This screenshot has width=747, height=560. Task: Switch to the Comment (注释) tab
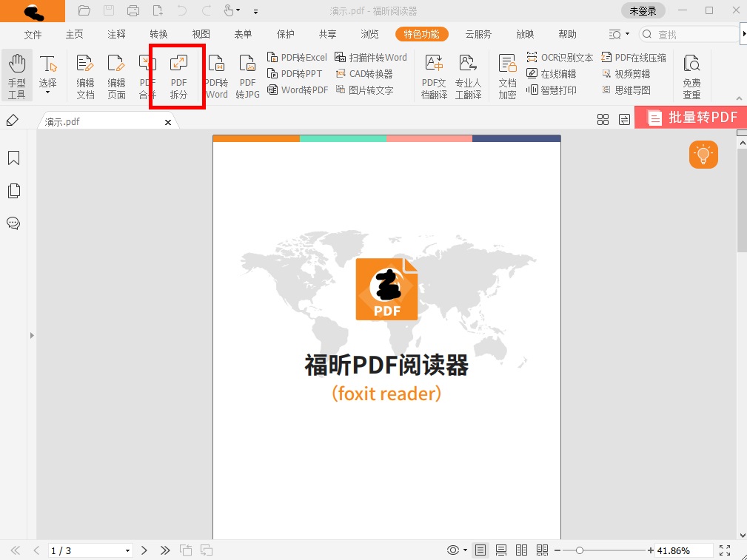tap(117, 34)
